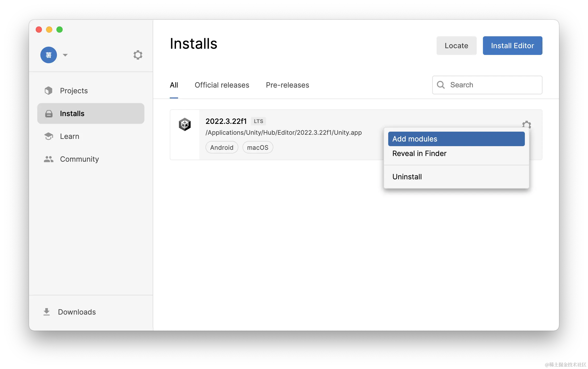Image resolution: width=588 pixels, height=369 pixels.
Task: Switch to the Pre-releases tab
Action: coord(287,85)
